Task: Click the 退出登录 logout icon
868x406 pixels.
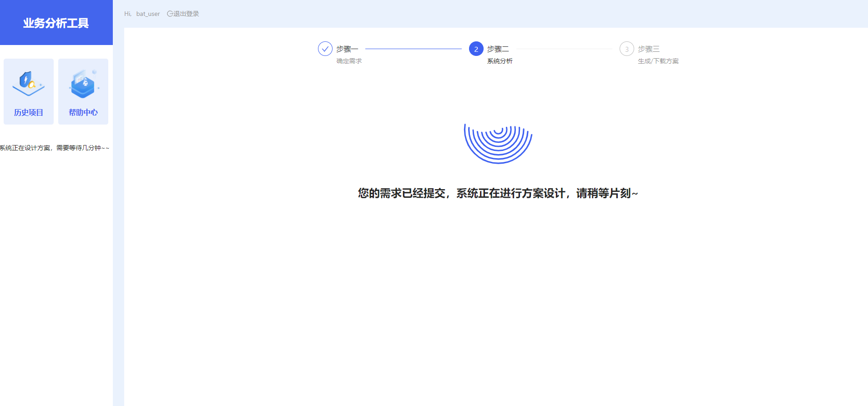Action: tap(170, 14)
